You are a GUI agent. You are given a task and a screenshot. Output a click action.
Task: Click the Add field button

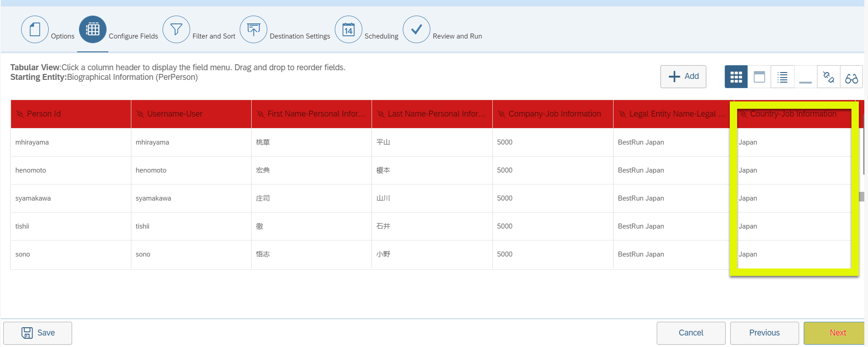(683, 77)
